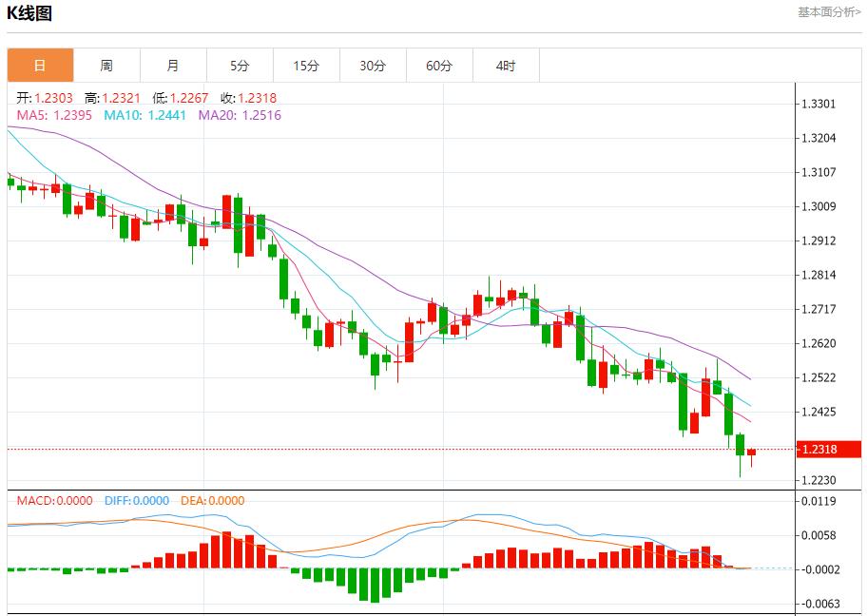
Task: Click the 1.3301 price axis label
Action: tap(818, 104)
